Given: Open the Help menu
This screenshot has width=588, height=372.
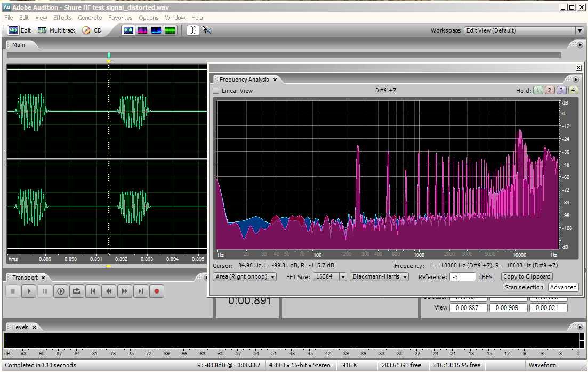Looking at the screenshot, I should [197, 18].
